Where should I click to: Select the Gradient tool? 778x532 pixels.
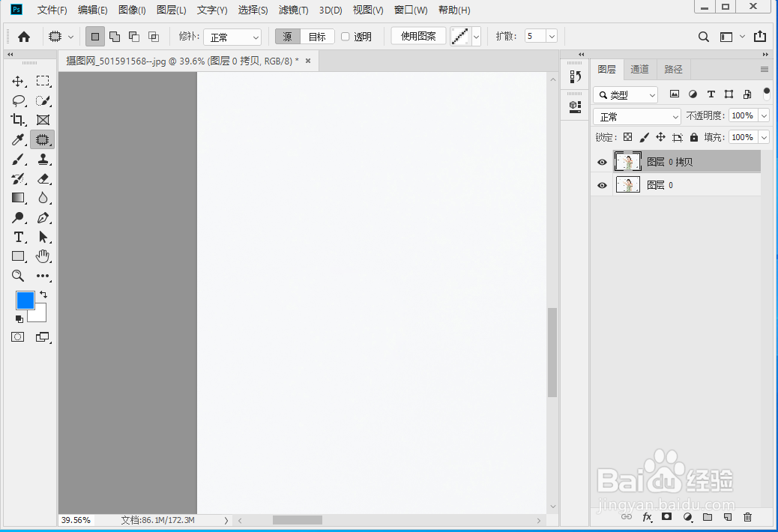(x=18, y=198)
